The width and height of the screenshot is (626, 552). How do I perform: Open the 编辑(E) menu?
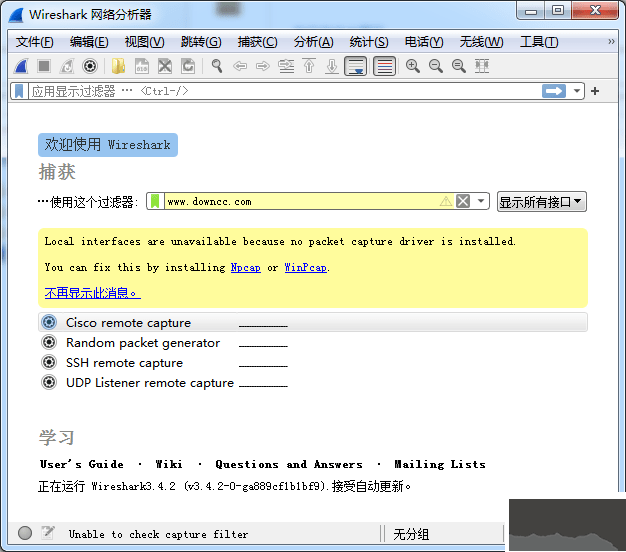89,42
